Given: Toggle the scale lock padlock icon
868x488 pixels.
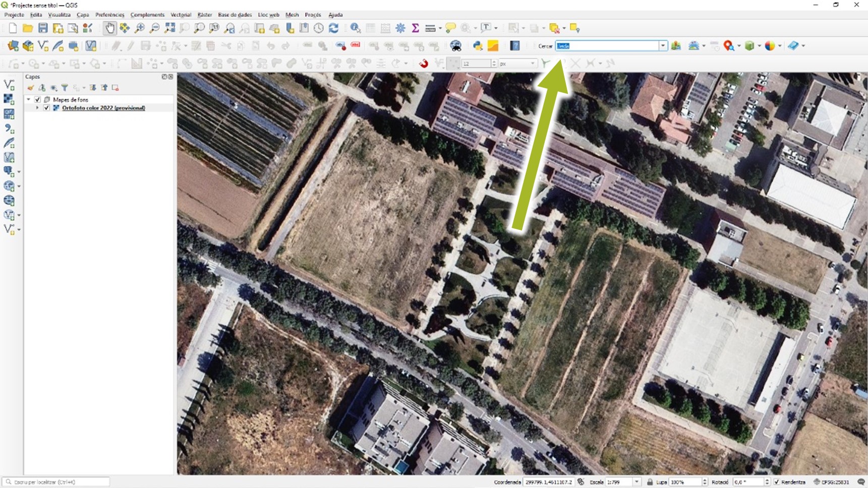Looking at the screenshot, I should (650, 482).
